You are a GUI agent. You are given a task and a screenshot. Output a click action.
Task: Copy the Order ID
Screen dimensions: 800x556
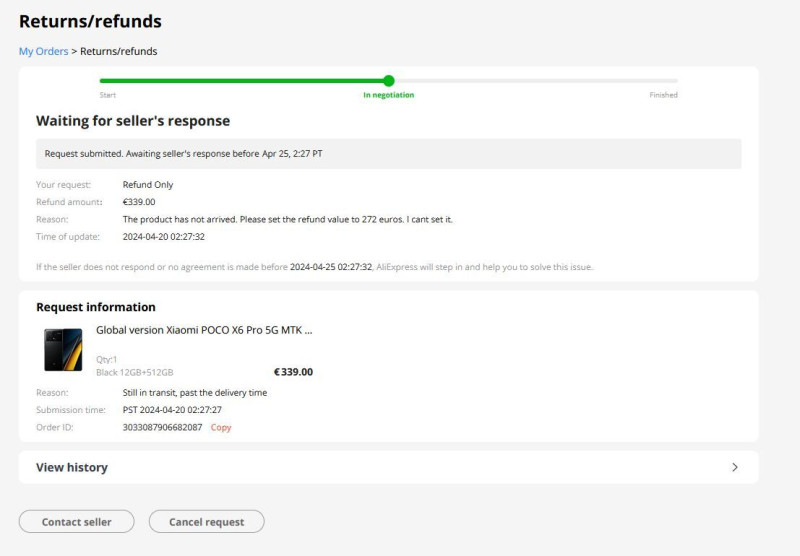coord(221,427)
